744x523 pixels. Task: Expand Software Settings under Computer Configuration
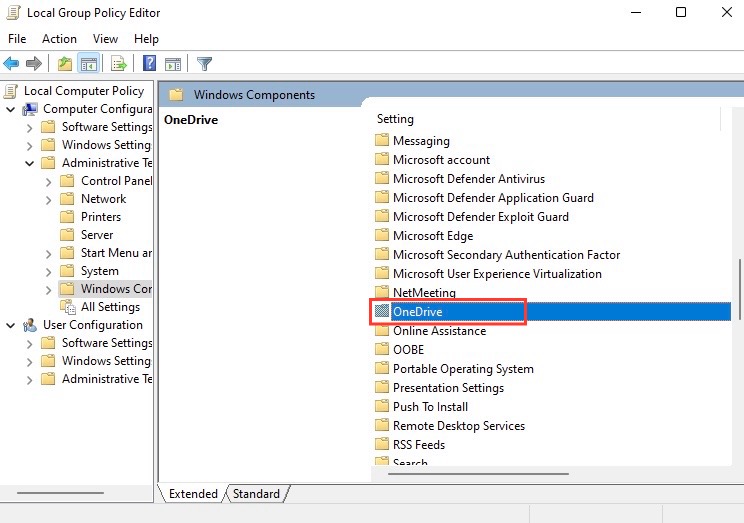(x=29, y=128)
